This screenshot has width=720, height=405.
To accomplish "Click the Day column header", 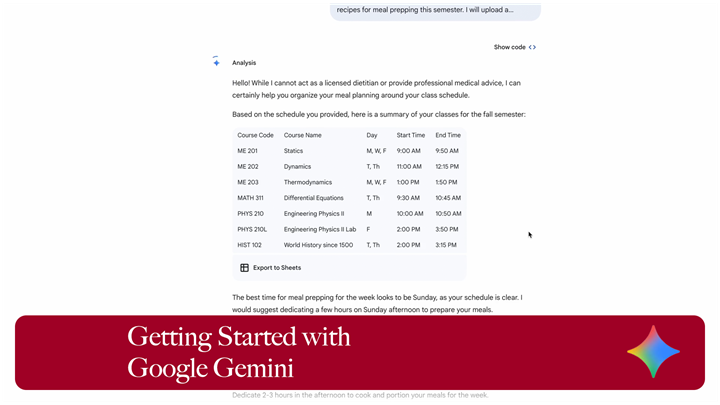I will point(372,135).
